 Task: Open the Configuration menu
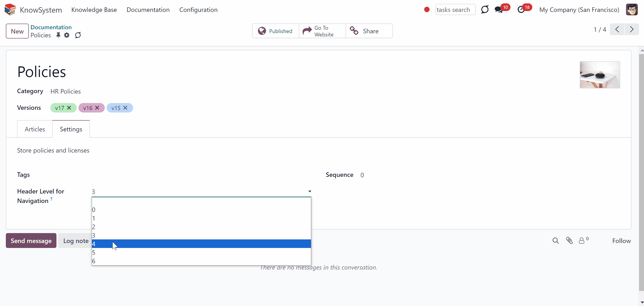tap(199, 10)
